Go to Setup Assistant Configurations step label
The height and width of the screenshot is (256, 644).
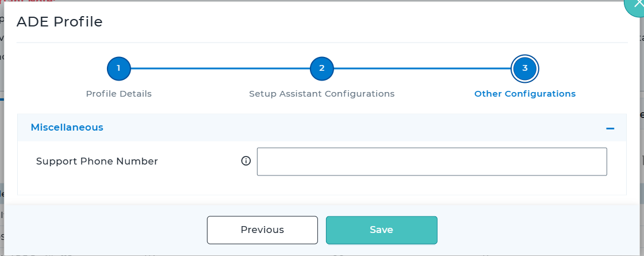(x=321, y=94)
